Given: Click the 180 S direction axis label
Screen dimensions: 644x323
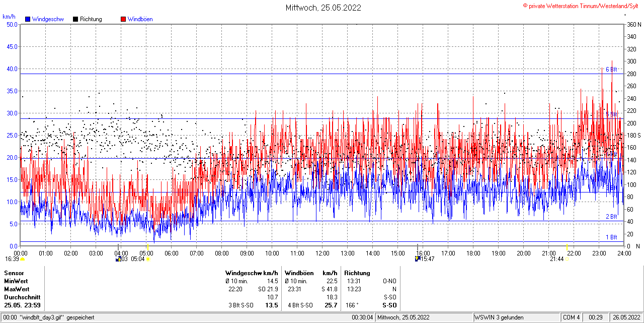Looking at the screenshot, I should [x=633, y=136].
